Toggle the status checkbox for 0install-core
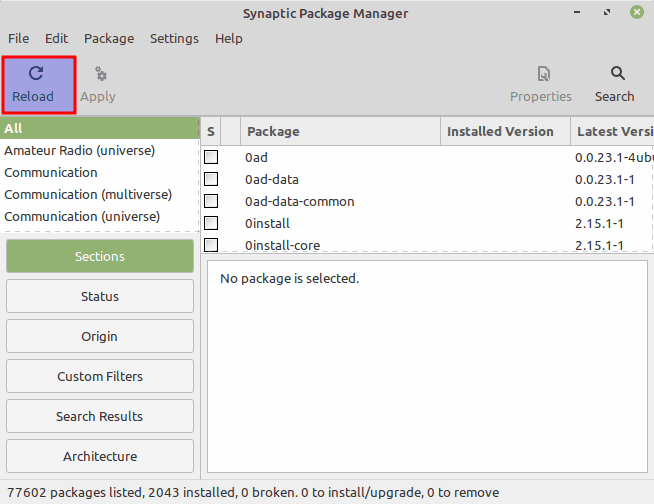 click(x=211, y=245)
